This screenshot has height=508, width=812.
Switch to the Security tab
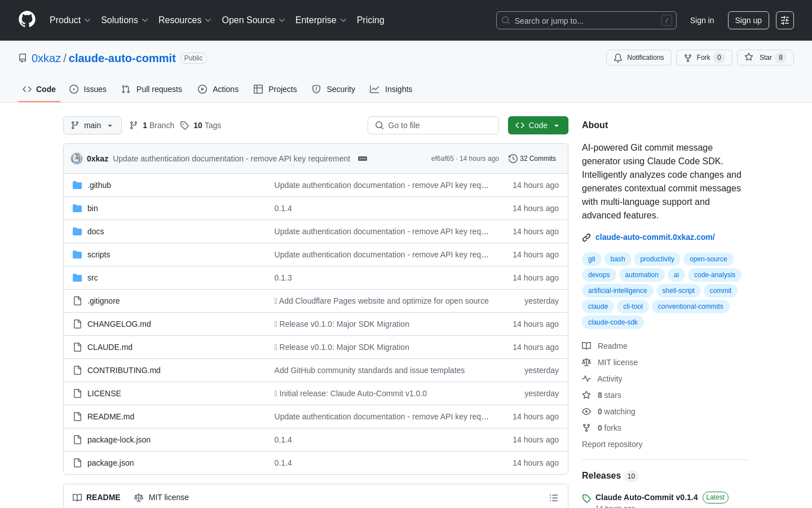coord(334,89)
